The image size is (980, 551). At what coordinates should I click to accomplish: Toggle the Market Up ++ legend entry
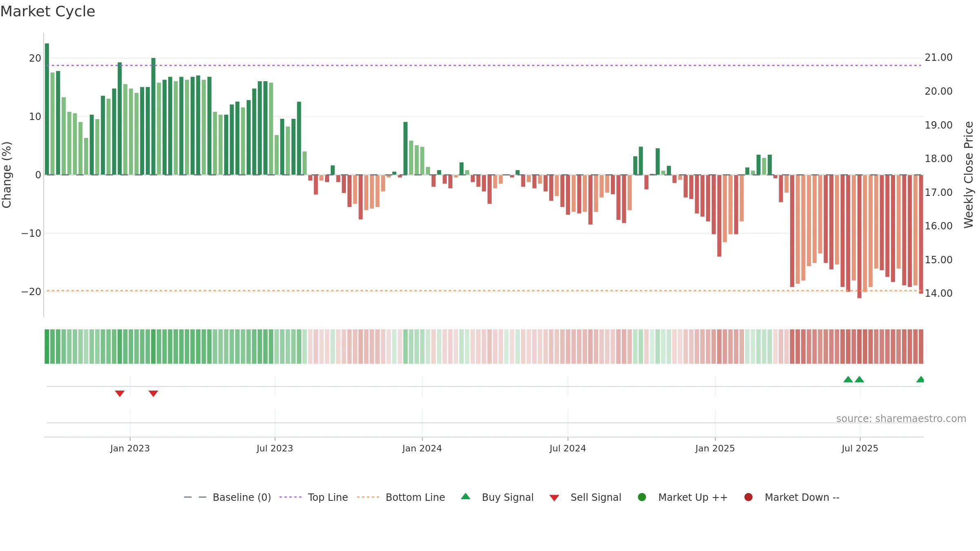click(683, 497)
